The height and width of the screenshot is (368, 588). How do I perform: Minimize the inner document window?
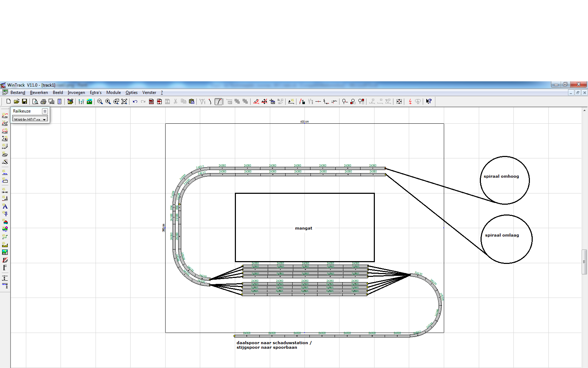[571, 93]
